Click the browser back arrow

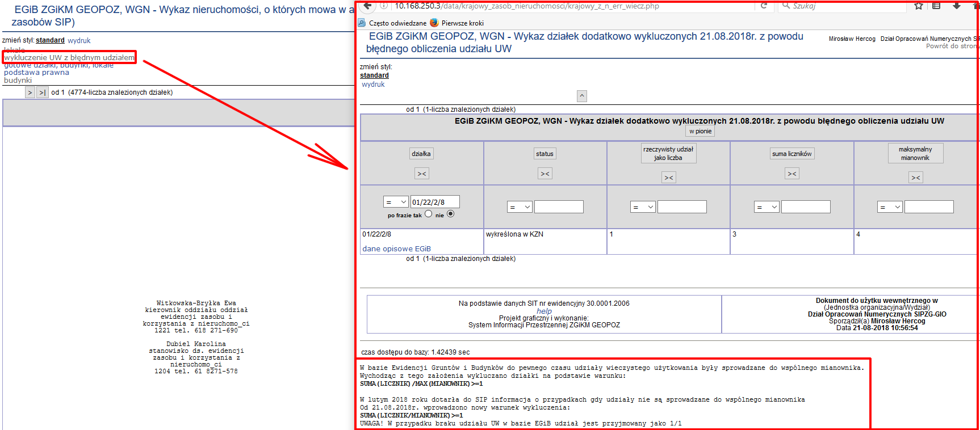point(367,6)
